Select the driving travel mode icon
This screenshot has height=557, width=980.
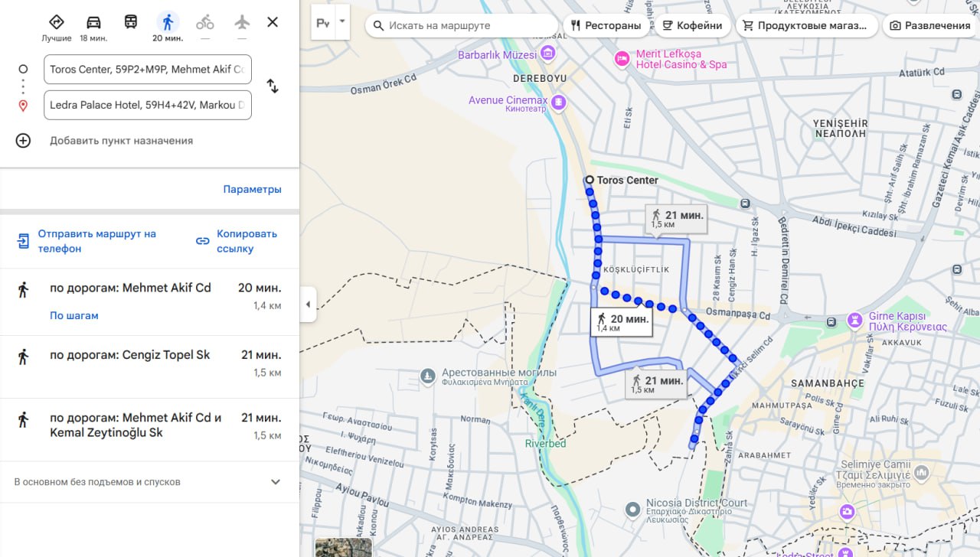pyautogui.click(x=93, y=23)
